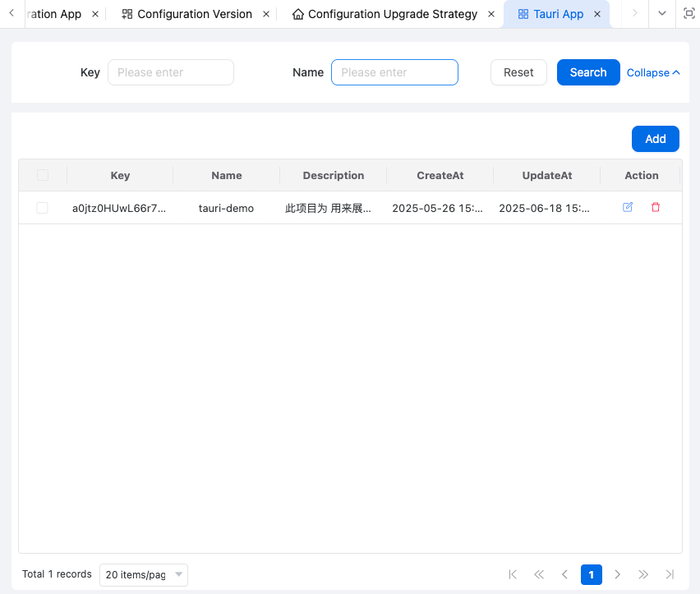Click the edit icon for tauri-demo row

point(628,207)
